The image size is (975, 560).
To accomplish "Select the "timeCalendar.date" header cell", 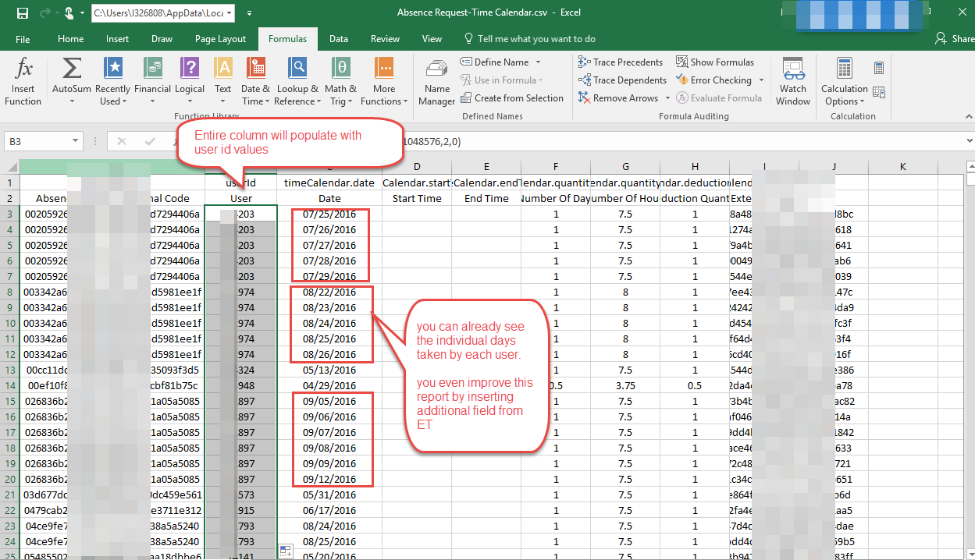I will [329, 183].
